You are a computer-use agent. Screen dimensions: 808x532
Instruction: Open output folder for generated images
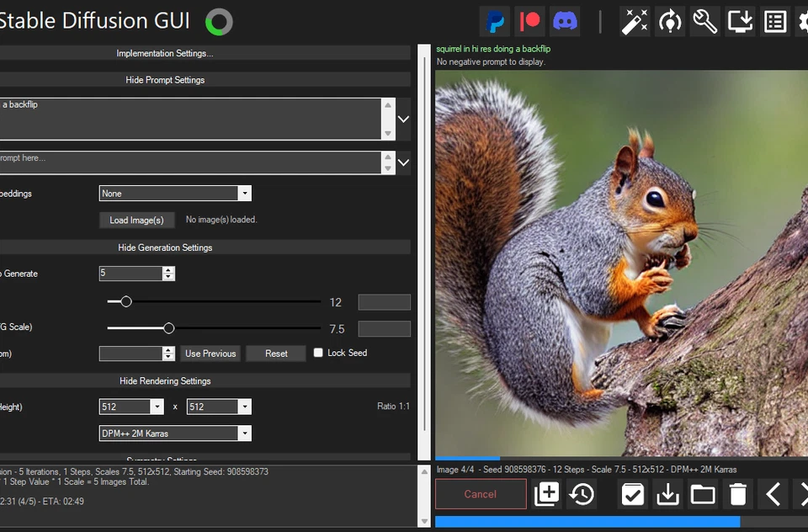point(703,494)
